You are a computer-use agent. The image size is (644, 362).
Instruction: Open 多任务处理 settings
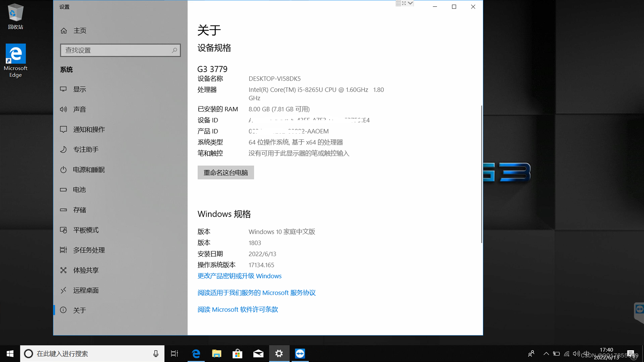[89, 250]
